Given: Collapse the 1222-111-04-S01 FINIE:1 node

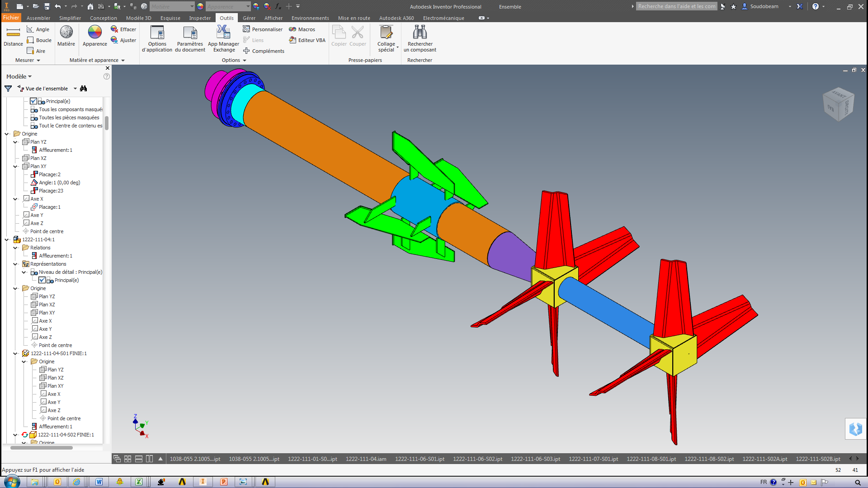Looking at the screenshot, I should point(15,353).
